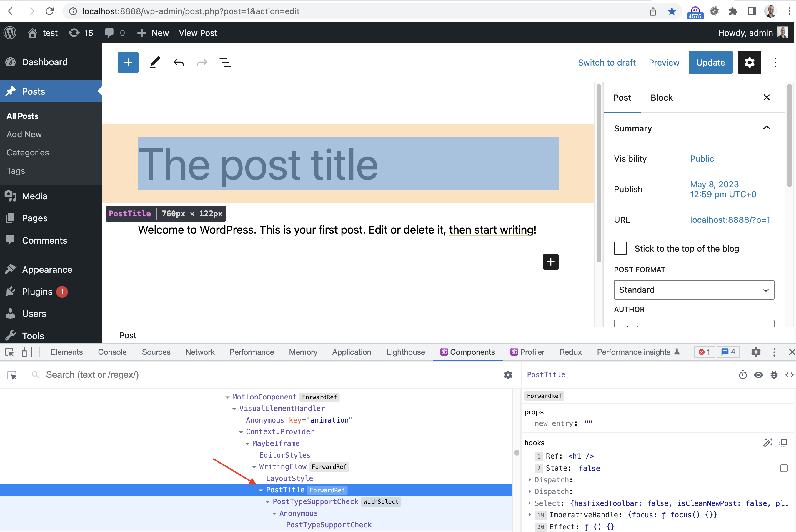
Task: Expand the Select hook disclosure triangle
Action: pos(529,503)
